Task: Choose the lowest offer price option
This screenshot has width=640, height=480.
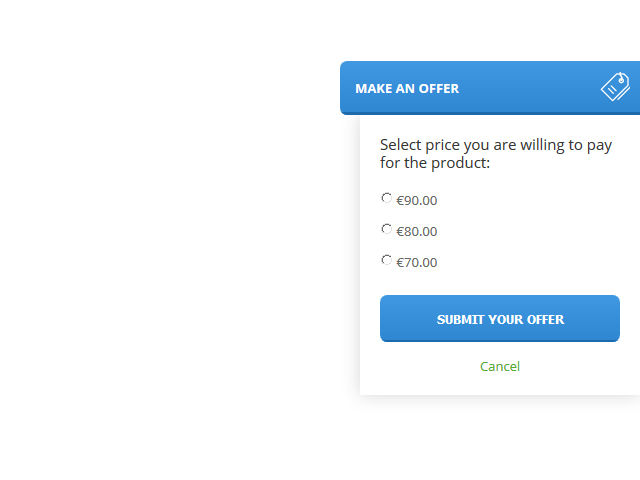Action: tap(387, 260)
